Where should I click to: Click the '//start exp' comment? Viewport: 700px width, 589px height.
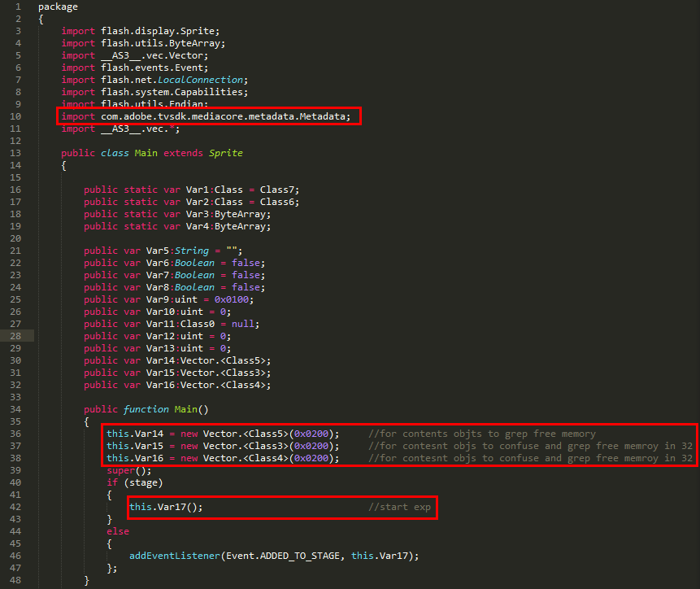pyautogui.click(x=399, y=507)
